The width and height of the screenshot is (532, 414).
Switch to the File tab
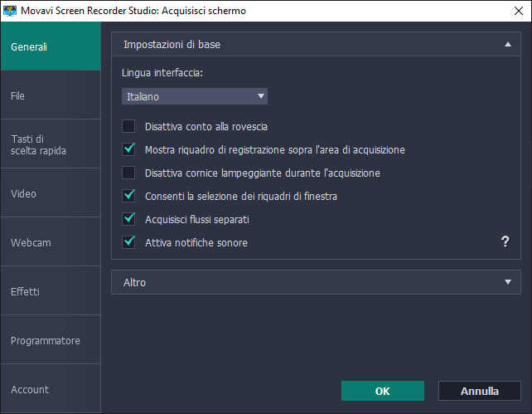[50, 95]
